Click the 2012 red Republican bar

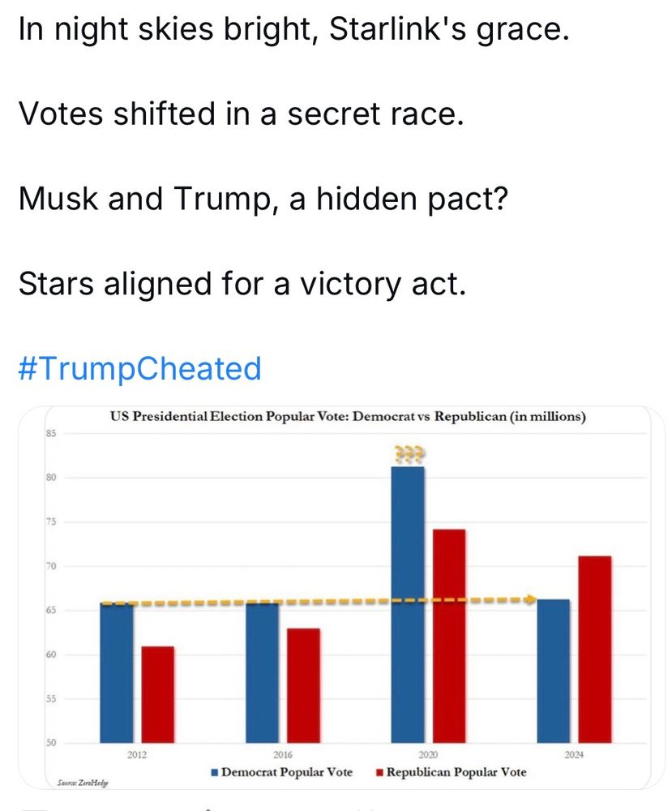click(157, 695)
